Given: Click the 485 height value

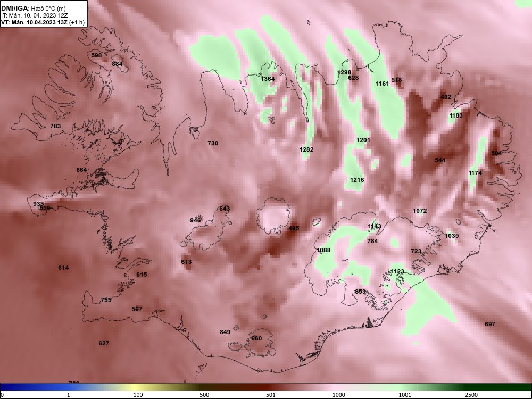Looking at the screenshot, I should pyautogui.click(x=294, y=228).
